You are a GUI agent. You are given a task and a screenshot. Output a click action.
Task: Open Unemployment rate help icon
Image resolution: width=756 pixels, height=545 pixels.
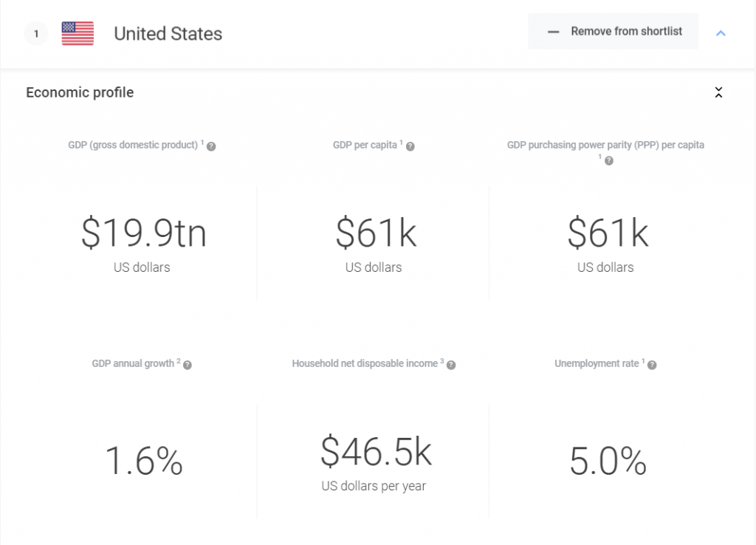tap(652, 366)
